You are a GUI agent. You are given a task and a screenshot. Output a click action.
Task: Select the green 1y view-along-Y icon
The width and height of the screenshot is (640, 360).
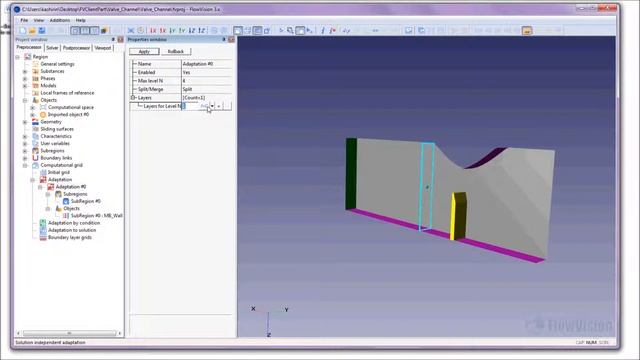[x=172, y=31]
